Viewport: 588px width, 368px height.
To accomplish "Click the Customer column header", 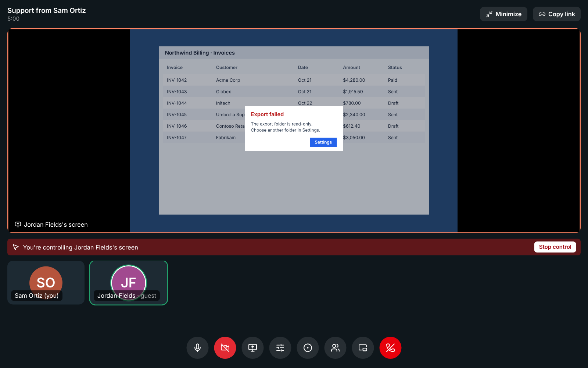I will point(226,67).
